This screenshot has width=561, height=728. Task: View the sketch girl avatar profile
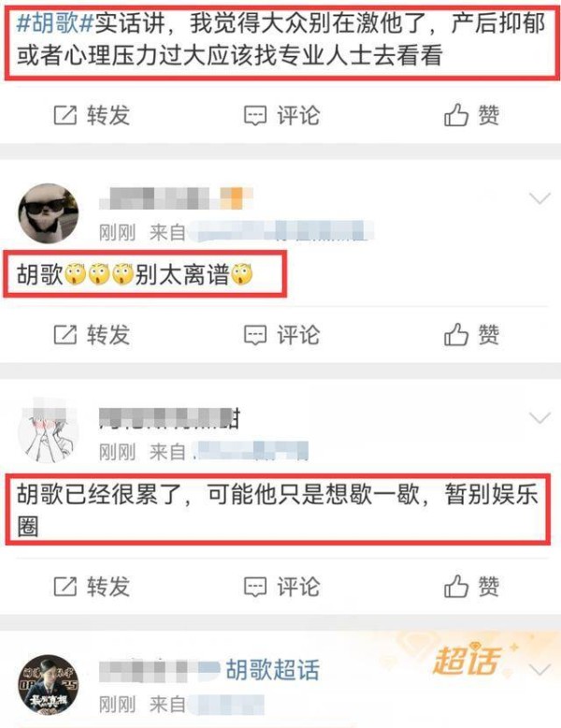pos(48,430)
